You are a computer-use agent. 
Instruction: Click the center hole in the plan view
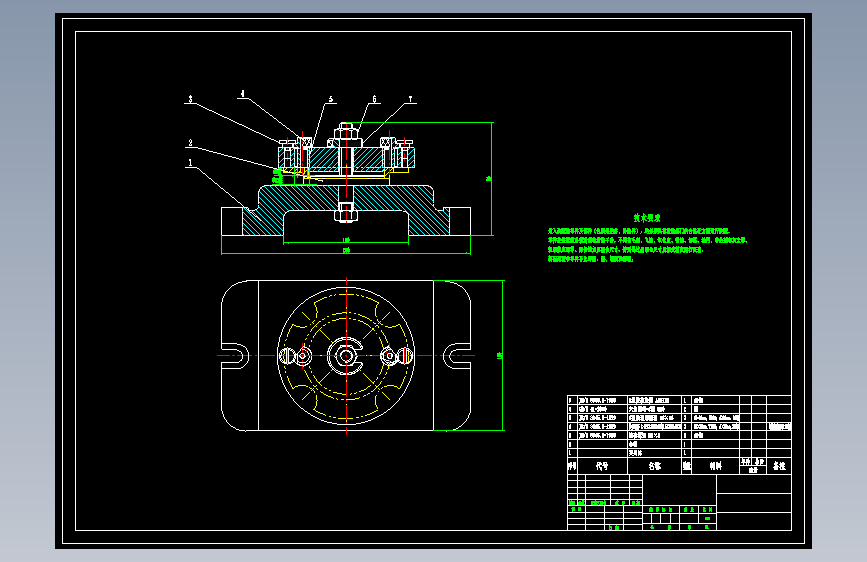346,356
